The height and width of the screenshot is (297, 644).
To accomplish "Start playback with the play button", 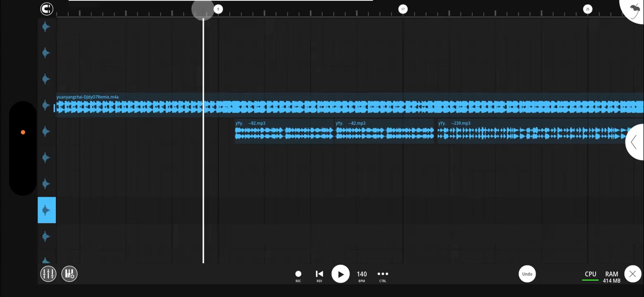I will 341,274.
